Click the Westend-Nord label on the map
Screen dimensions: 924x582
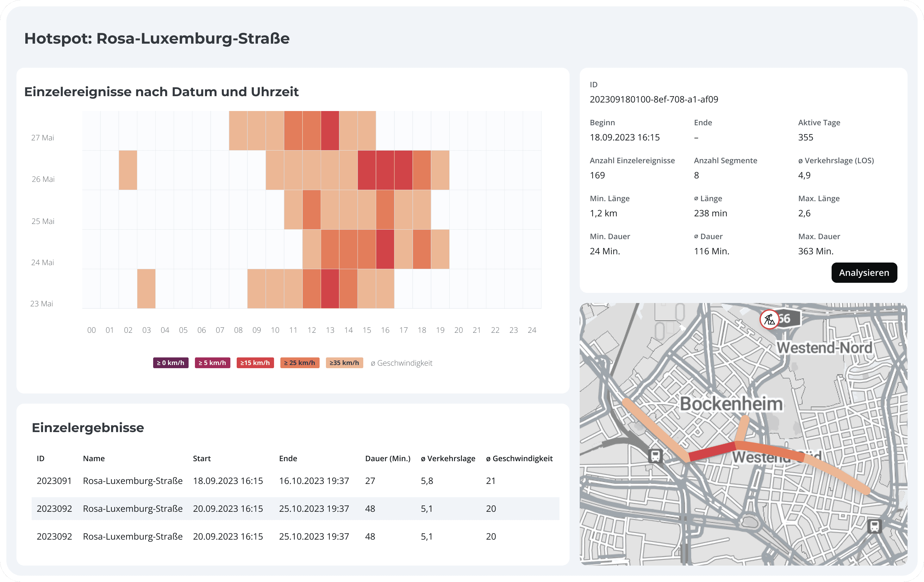pyautogui.click(x=824, y=348)
